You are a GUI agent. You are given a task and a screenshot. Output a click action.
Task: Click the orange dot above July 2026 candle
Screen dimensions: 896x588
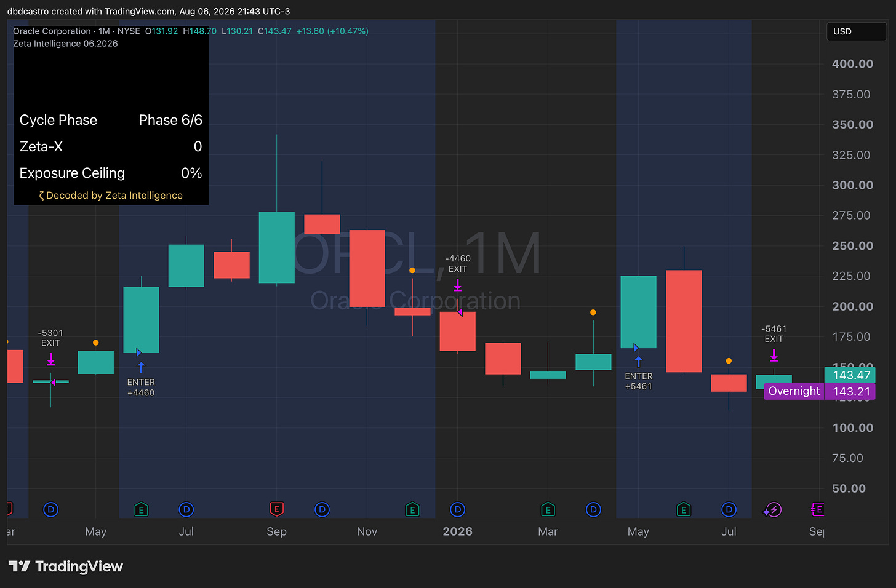point(729,361)
